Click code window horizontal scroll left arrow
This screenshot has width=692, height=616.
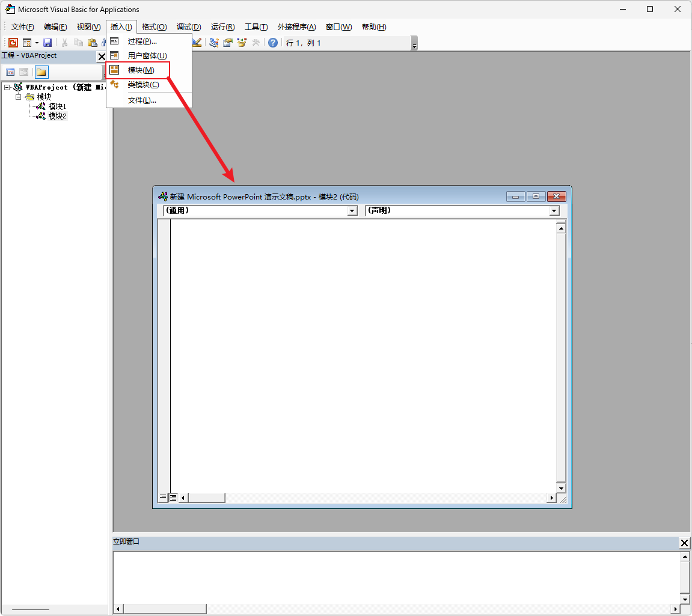coord(183,498)
